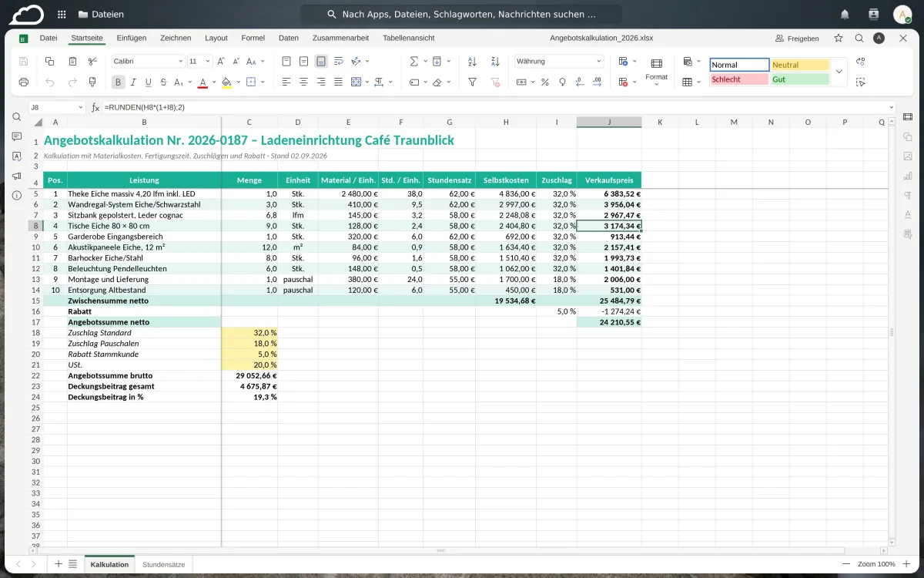Toggle Underline formatting
Viewport: 924px width, 578px height.
(x=148, y=82)
